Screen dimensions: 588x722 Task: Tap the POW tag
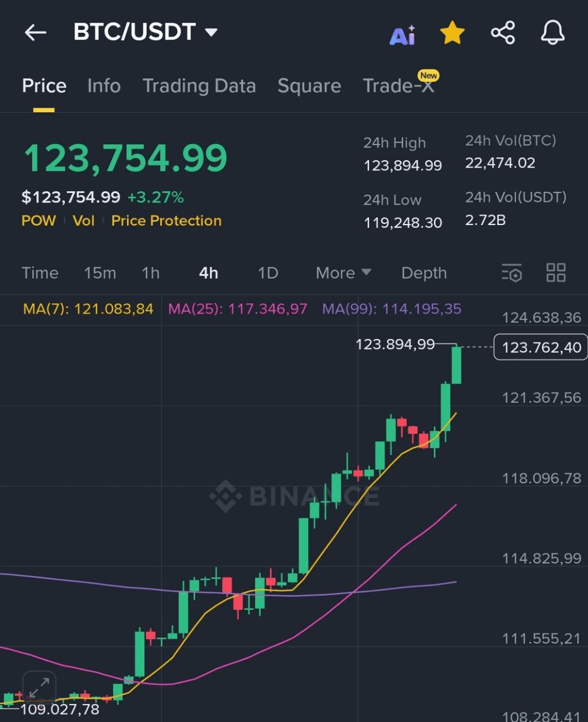coord(38,221)
